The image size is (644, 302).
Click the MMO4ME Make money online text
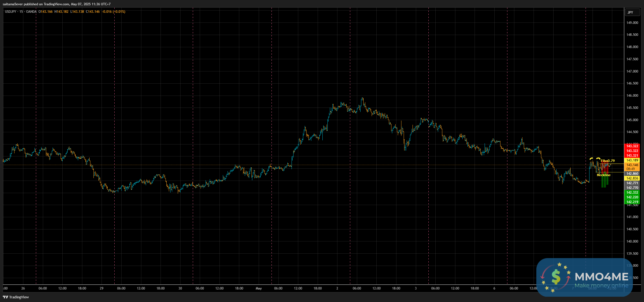(x=601, y=286)
